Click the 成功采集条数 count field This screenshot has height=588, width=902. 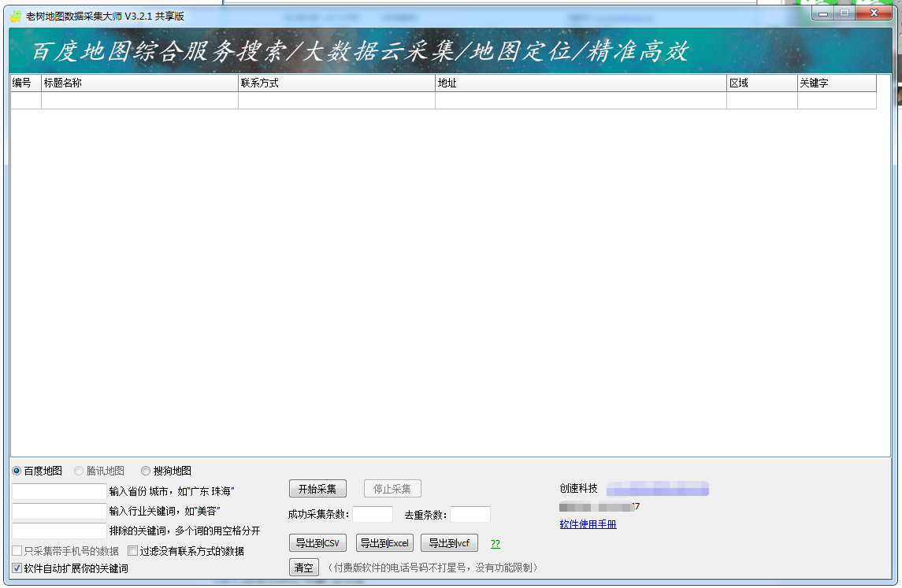pyautogui.click(x=372, y=515)
